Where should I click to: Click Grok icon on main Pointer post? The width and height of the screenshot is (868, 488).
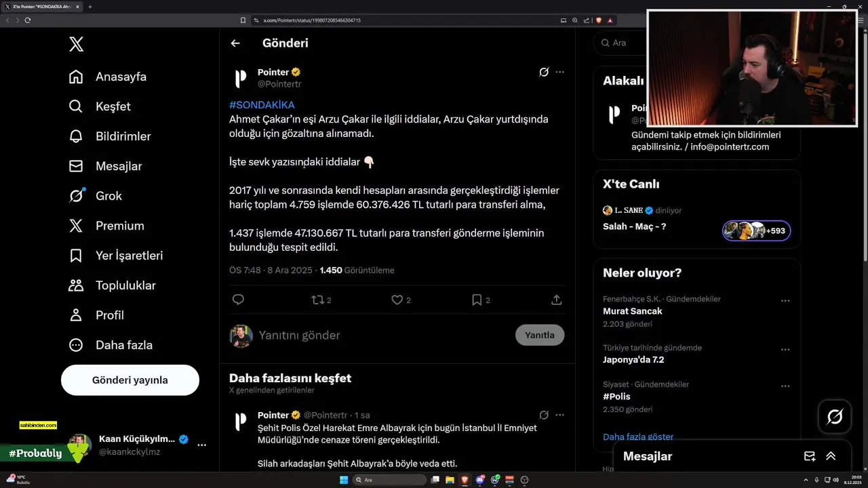544,72
